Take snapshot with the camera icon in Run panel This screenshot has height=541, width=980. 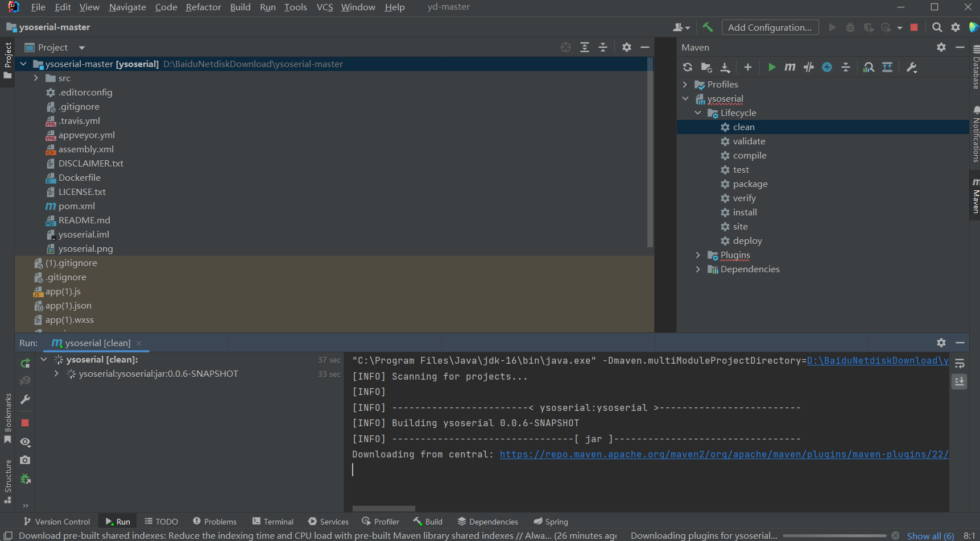pyautogui.click(x=25, y=460)
